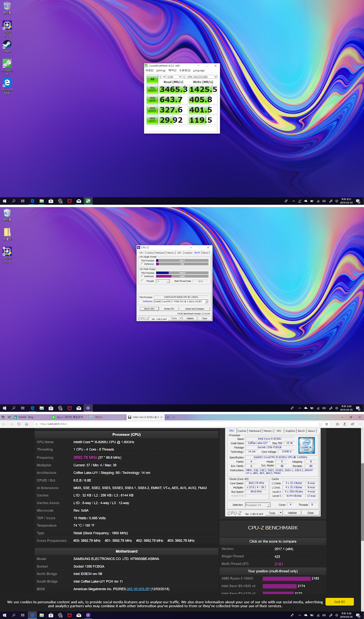
Task: Click the Stress CPU button
Action: pyautogui.click(x=169, y=309)
